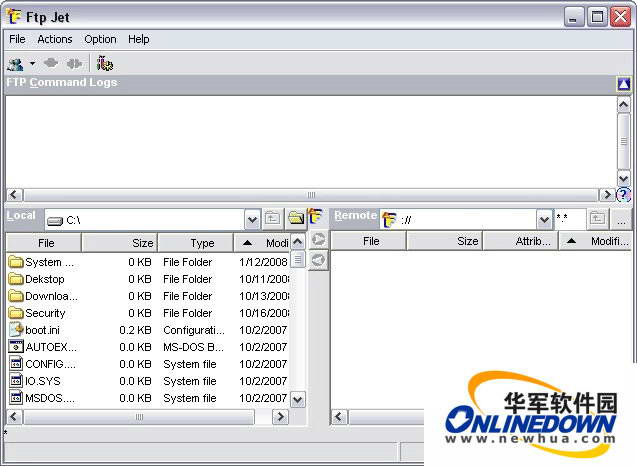This screenshot has width=637, height=466.
Task: Click local list scroll down arrow
Action: pyautogui.click(x=298, y=400)
